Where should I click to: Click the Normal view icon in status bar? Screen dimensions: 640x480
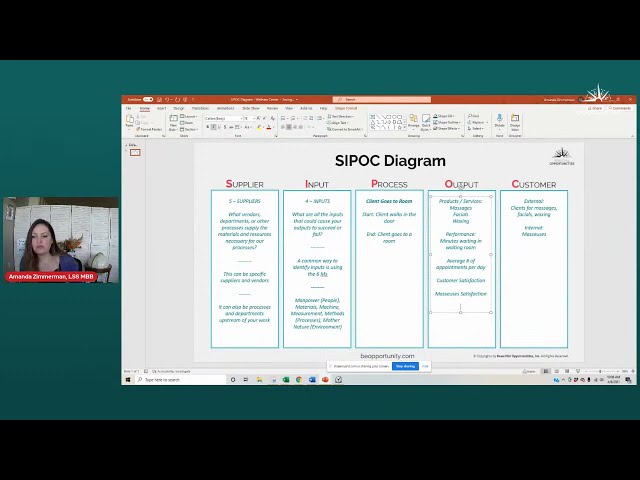point(546,371)
